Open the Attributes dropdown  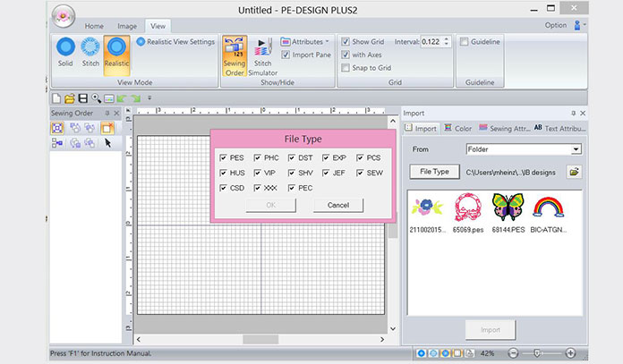(304, 42)
